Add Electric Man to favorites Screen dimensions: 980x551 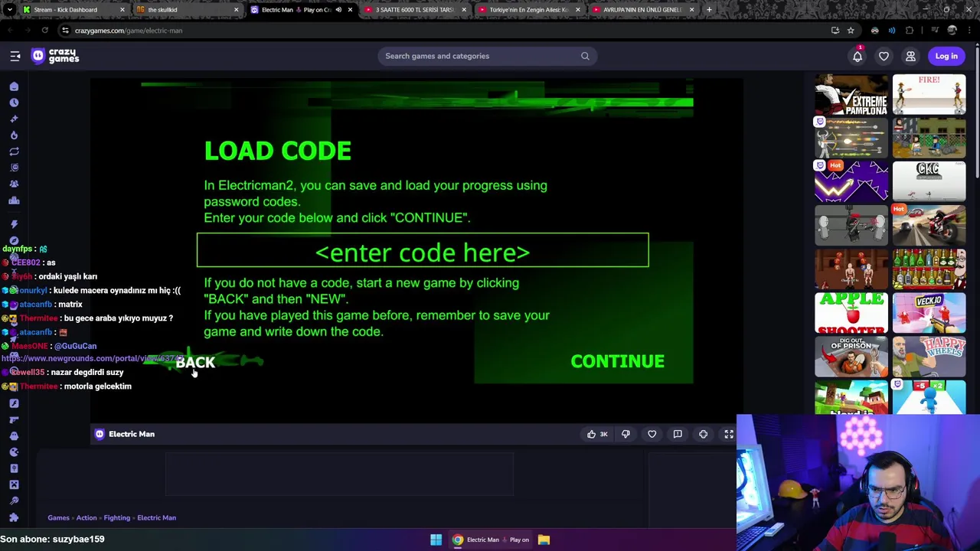652,434
